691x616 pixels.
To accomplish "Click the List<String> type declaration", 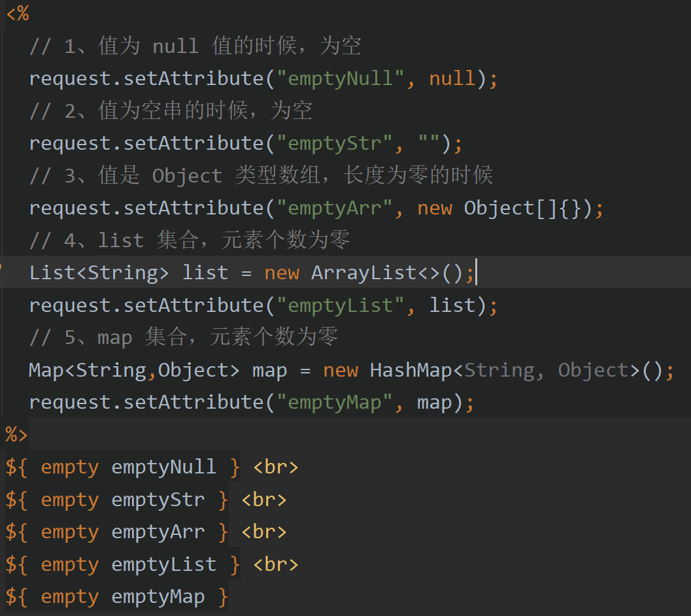I will coord(99,273).
